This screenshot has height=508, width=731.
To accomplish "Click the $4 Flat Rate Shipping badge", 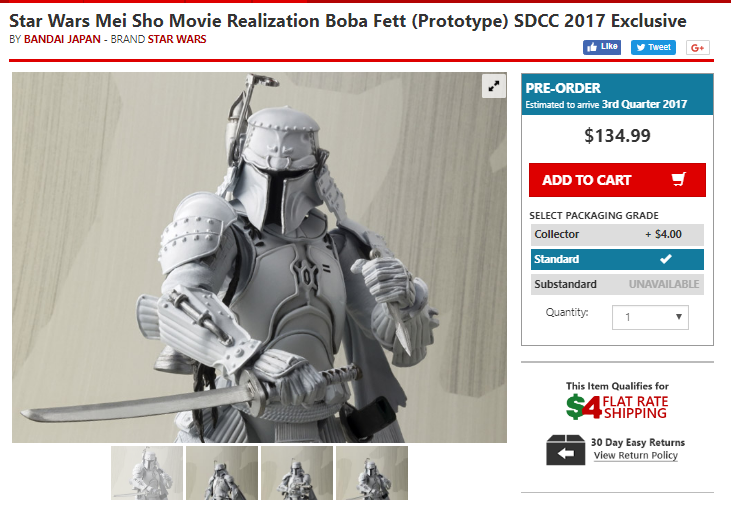I will 617,407.
